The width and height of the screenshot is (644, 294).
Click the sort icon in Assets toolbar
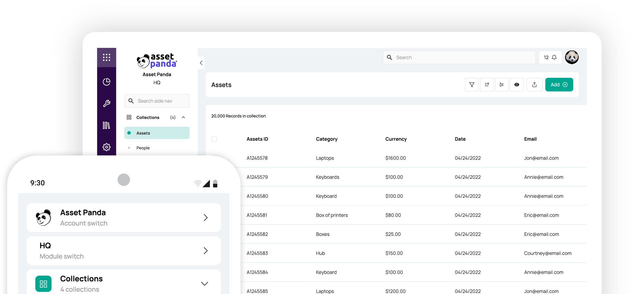(487, 85)
